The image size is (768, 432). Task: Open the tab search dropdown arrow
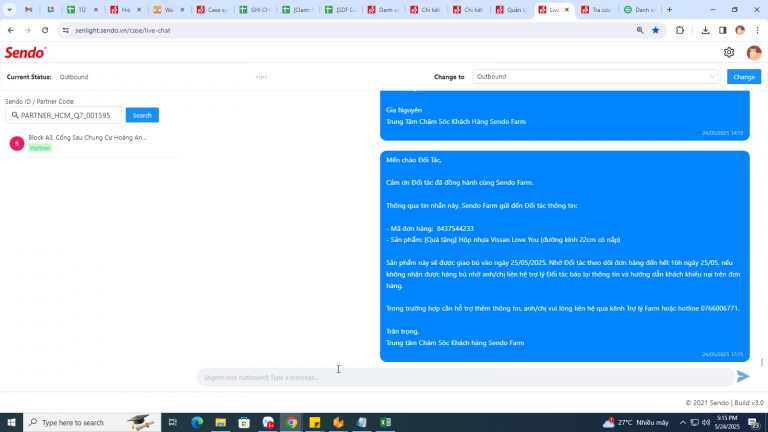9,10
